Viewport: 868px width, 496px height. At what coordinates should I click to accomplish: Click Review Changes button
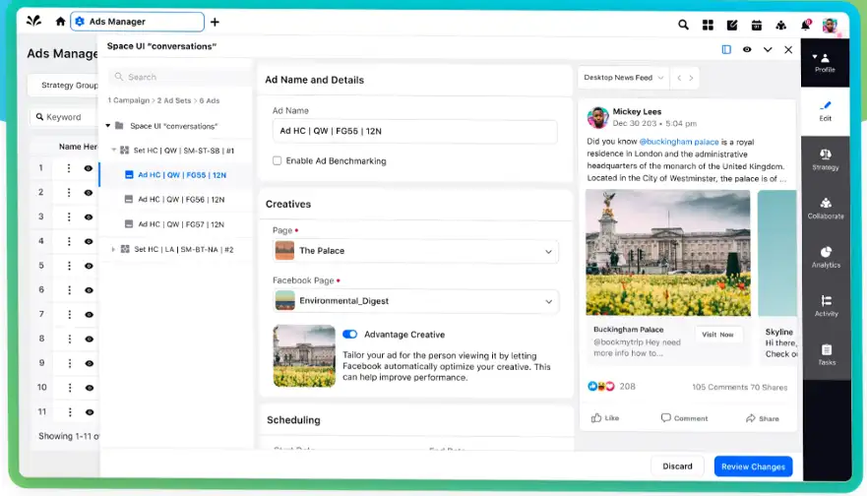[753, 466]
